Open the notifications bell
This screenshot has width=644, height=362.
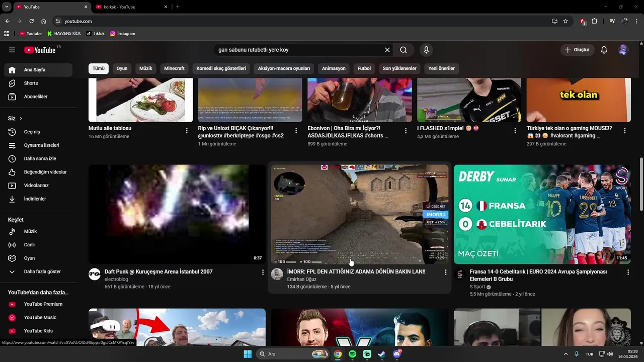click(604, 50)
